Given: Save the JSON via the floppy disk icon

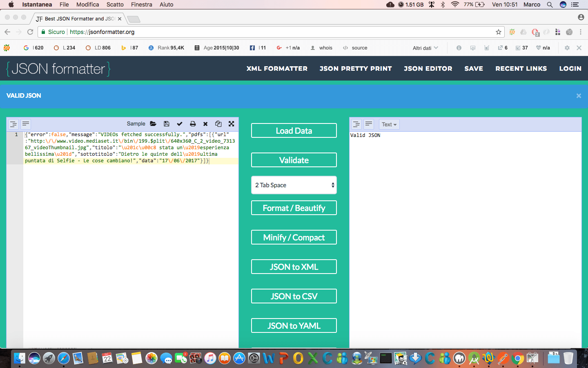Looking at the screenshot, I should (x=166, y=123).
